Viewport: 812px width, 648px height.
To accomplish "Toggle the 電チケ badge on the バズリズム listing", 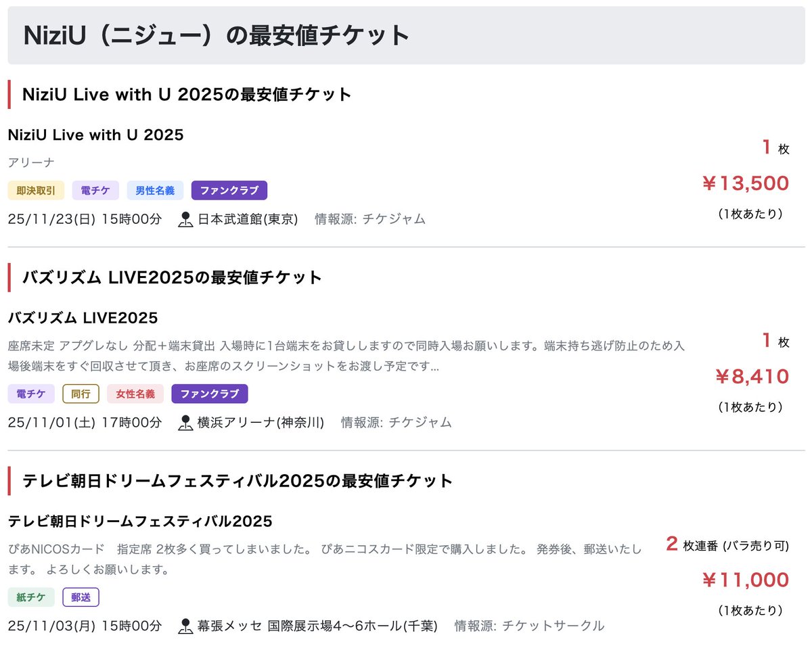I will pyautogui.click(x=31, y=393).
